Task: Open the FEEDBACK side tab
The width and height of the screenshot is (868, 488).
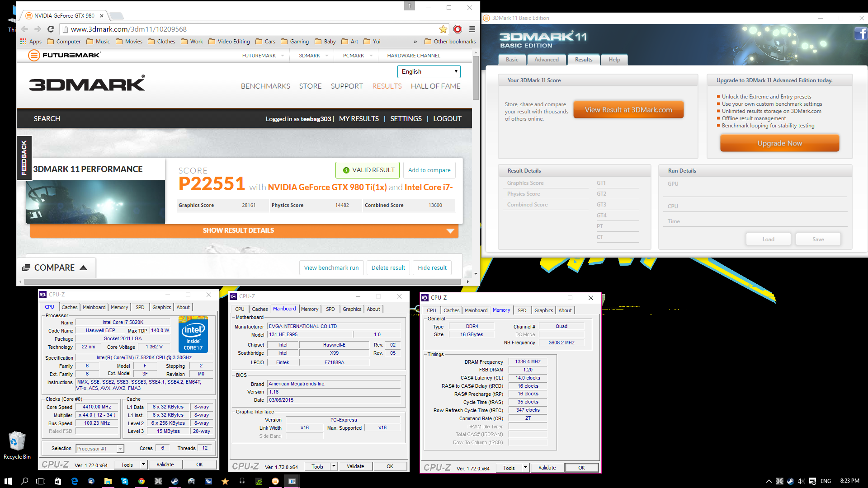Action: (x=24, y=158)
